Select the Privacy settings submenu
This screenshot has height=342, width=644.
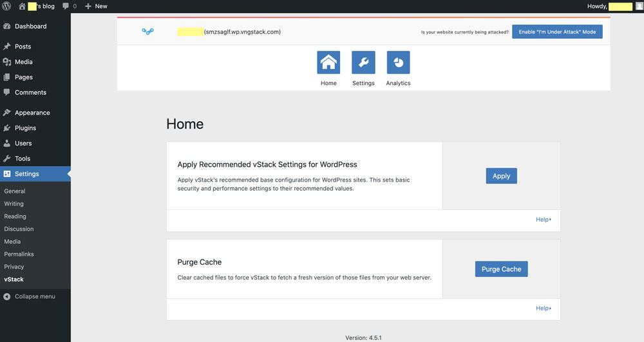(14, 267)
